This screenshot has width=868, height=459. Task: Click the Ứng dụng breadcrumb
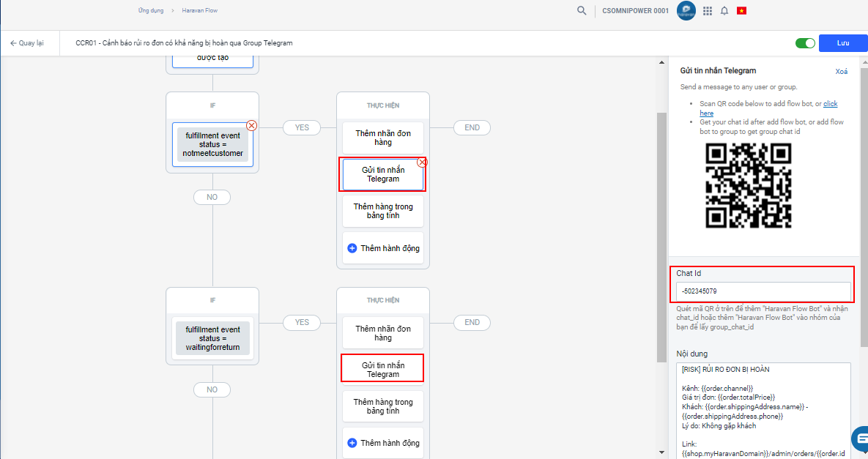point(149,11)
